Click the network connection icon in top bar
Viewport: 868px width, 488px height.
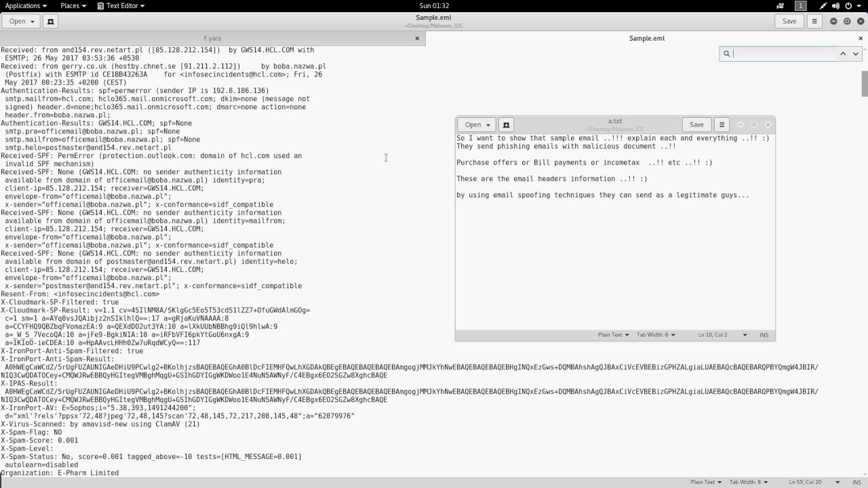(823, 5)
